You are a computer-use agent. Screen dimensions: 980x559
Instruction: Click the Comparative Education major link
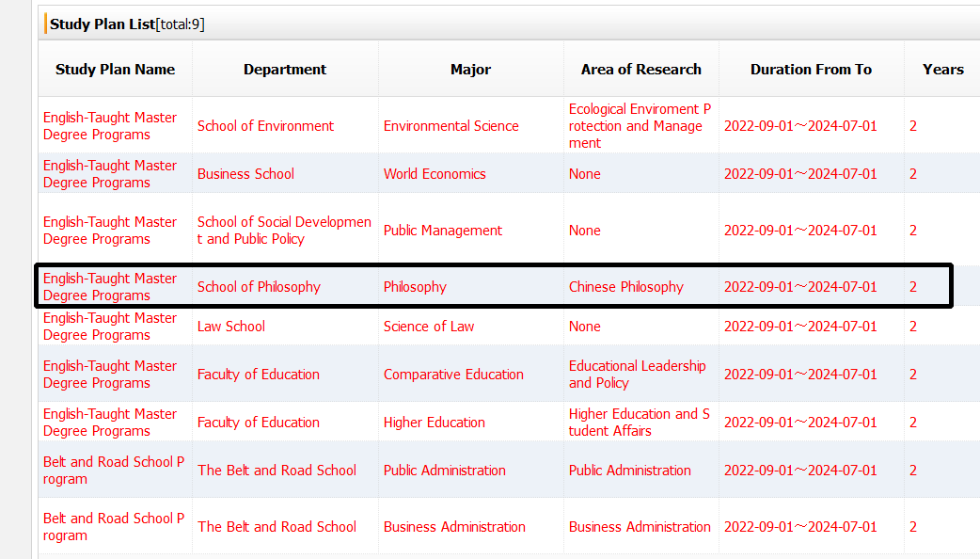453,374
